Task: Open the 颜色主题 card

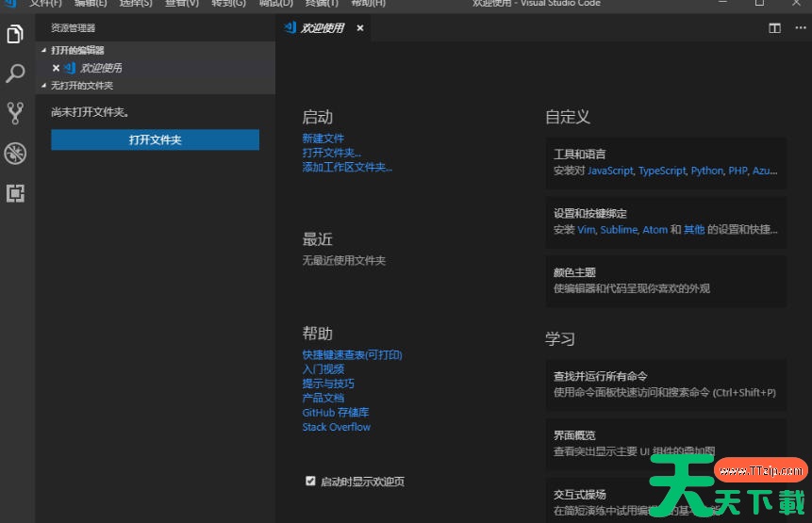Action: pyautogui.click(x=666, y=281)
